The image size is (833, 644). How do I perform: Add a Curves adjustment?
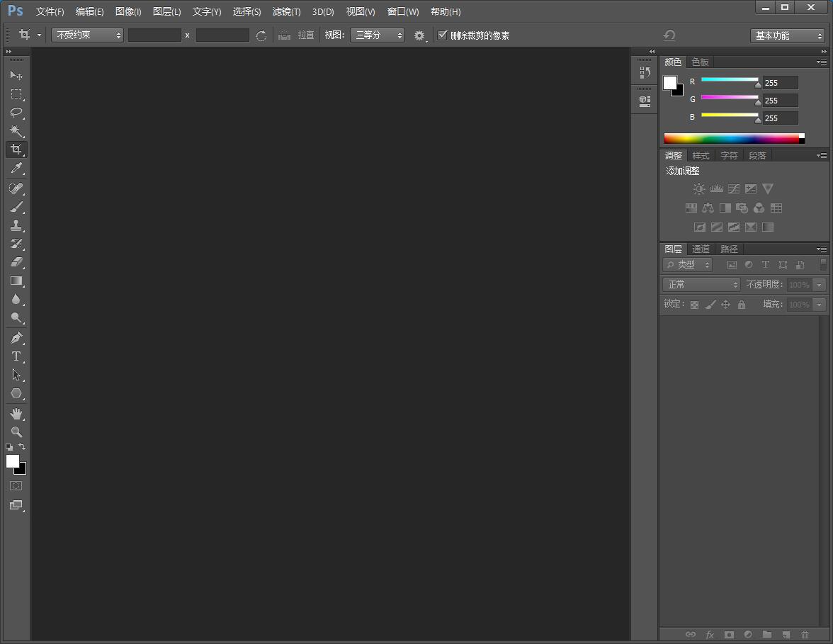point(734,188)
